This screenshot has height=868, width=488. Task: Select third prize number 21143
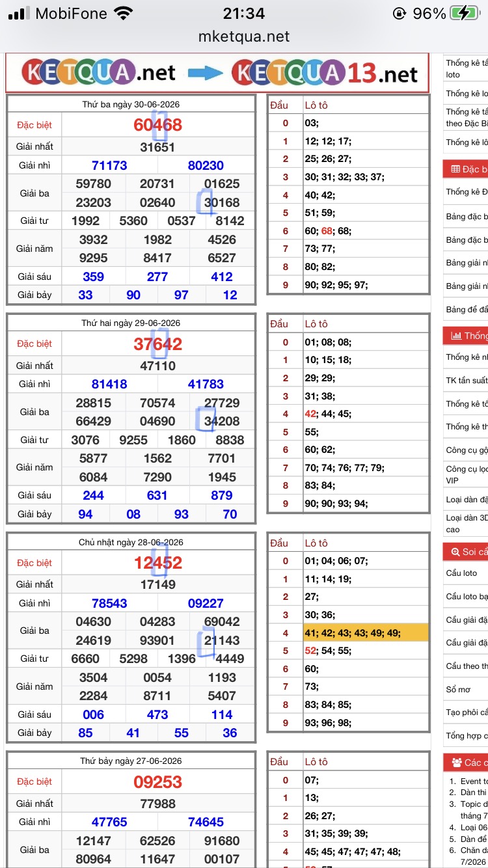[x=222, y=640]
